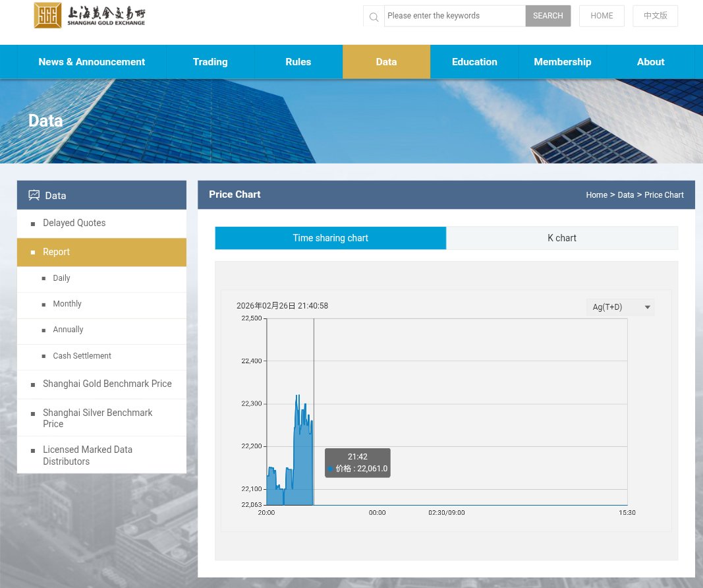This screenshot has height=588, width=703.
Task: Open the Ag(T+D) instrument dropdown
Action: pyautogui.click(x=621, y=307)
